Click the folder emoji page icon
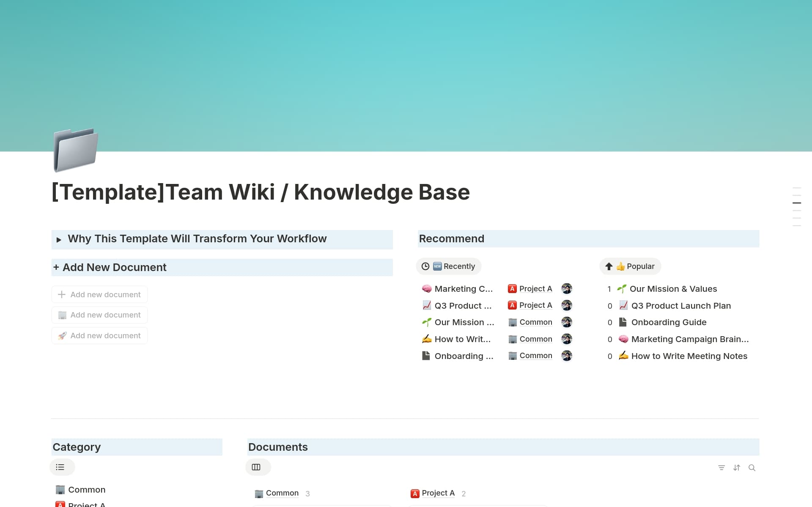Image resolution: width=812 pixels, height=507 pixels. tap(75, 151)
